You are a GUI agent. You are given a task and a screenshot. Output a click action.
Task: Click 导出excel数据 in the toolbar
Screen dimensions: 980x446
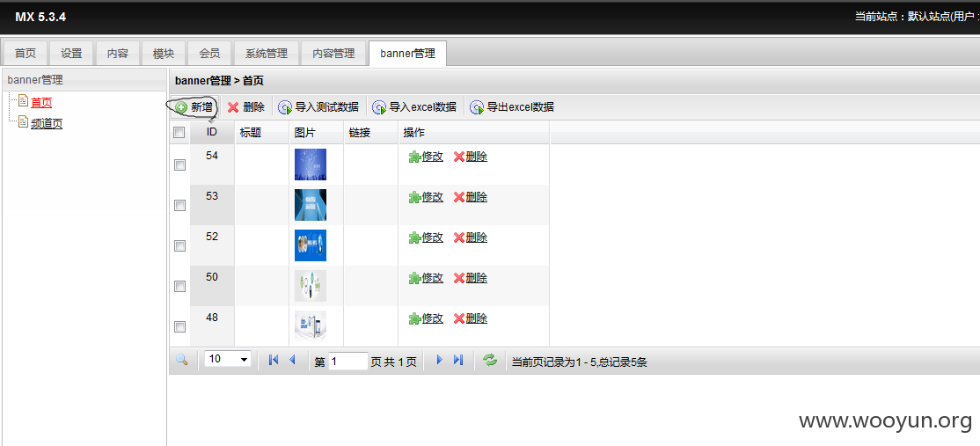click(512, 107)
